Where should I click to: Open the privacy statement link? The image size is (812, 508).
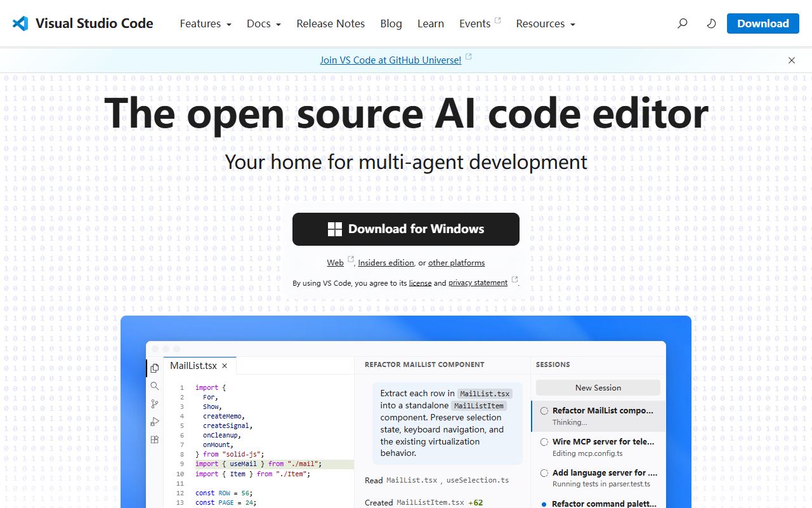(478, 283)
